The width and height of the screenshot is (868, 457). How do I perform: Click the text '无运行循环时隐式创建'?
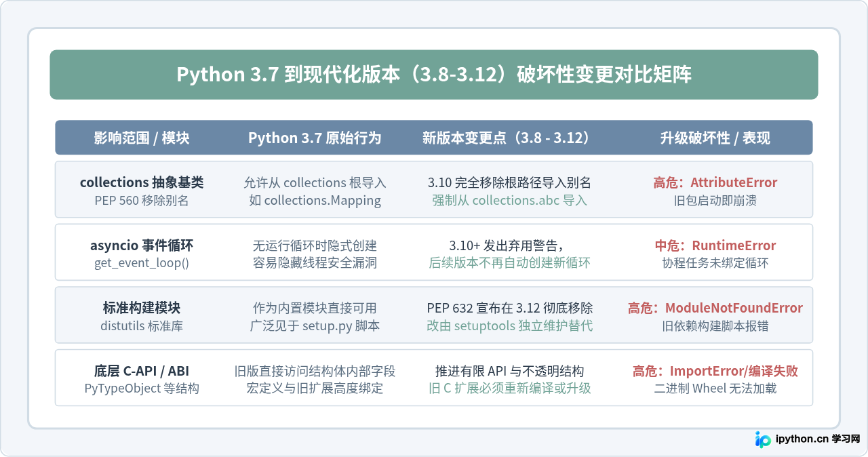point(315,245)
